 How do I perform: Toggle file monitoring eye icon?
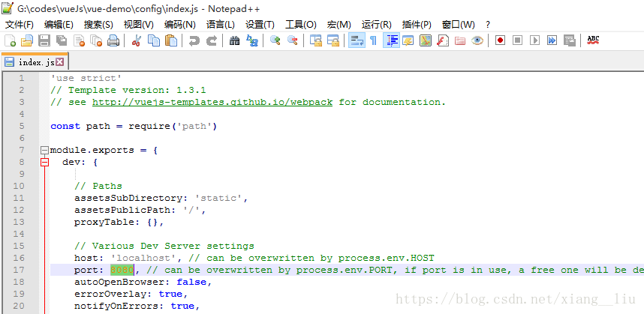pyautogui.click(x=477, y=40)
